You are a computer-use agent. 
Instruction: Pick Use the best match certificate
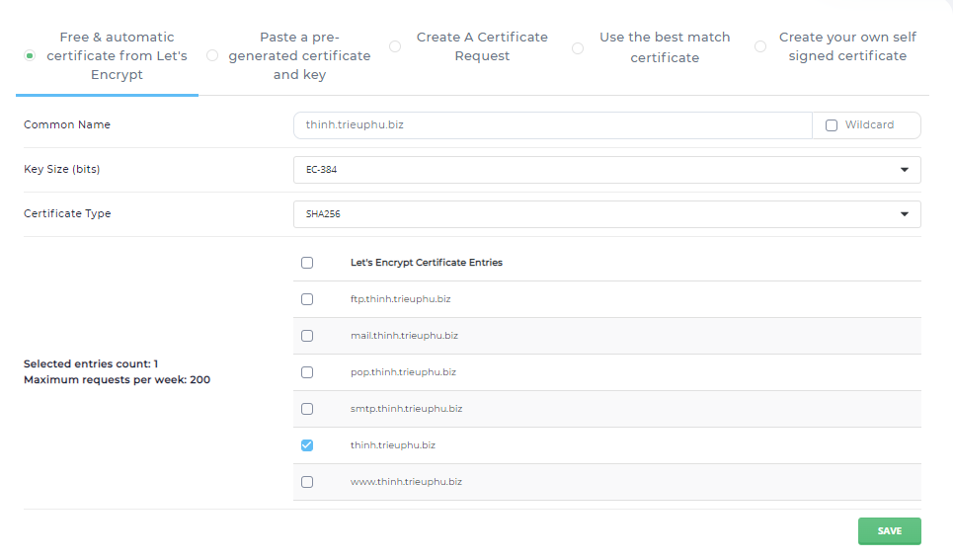coord(578,47)
